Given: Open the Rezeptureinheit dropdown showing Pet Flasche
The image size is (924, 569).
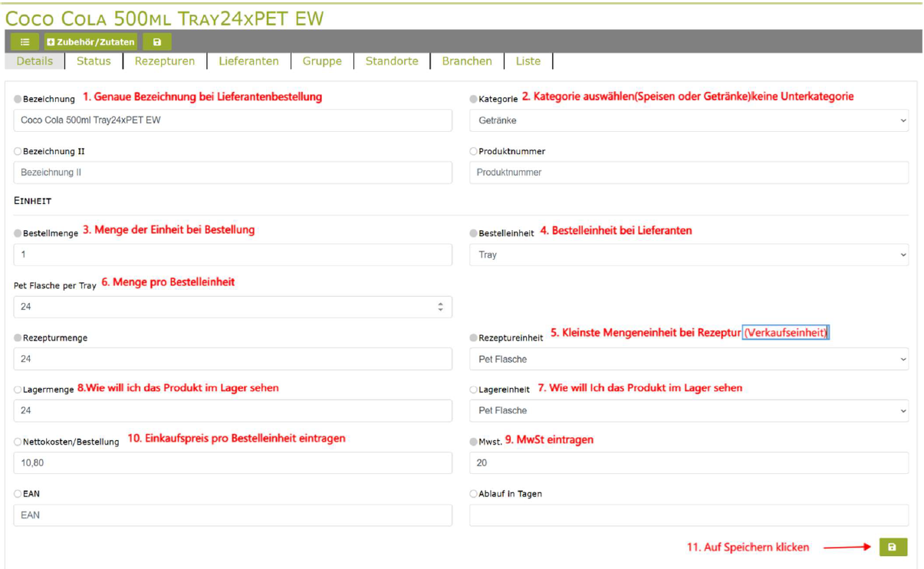Looking at the screenshot, I should coord(689,359).
